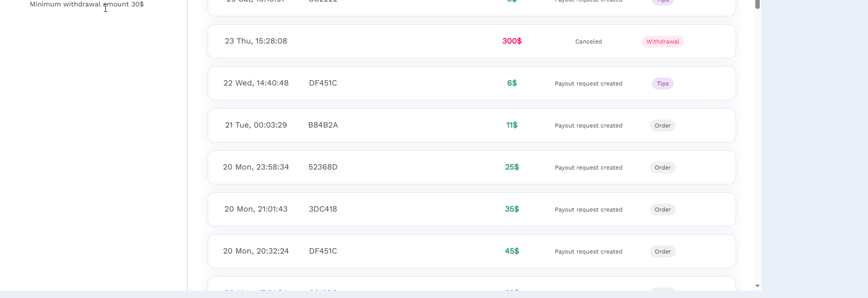Click the 6$ tips amount
868x298 pixels.
[512, 83]
